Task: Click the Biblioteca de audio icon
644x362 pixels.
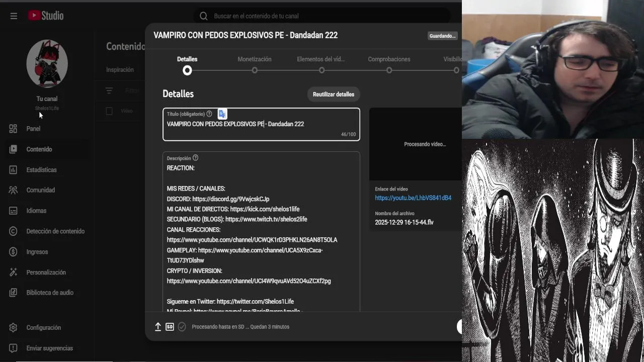Action: point(13,293)
